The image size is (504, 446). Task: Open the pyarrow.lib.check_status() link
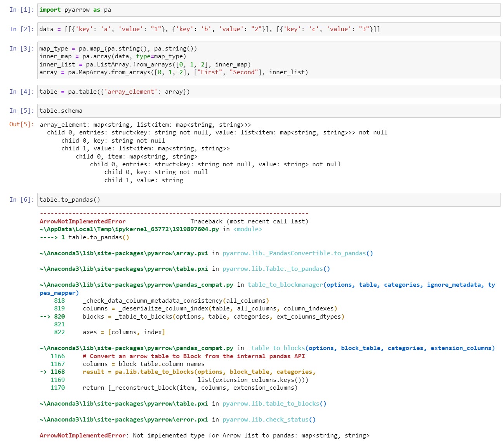(269, 419)
